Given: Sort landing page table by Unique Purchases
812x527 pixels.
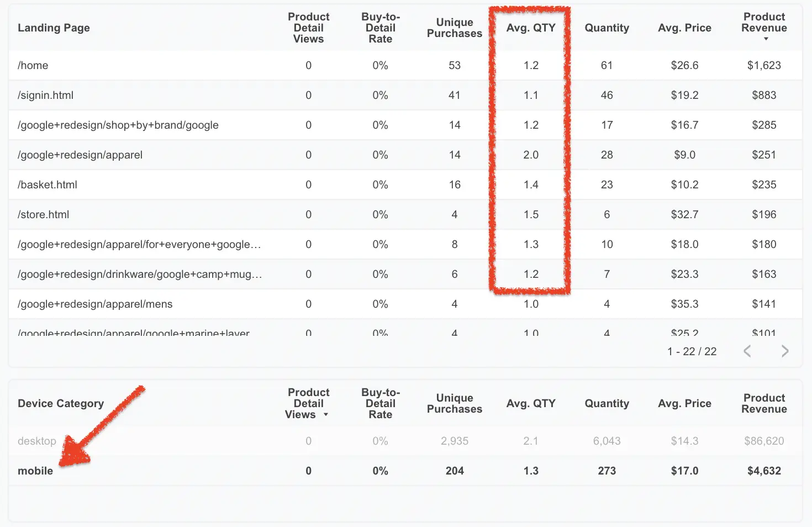Looking at the screenshot, I should pyautogui.click(x=455, y=28).
